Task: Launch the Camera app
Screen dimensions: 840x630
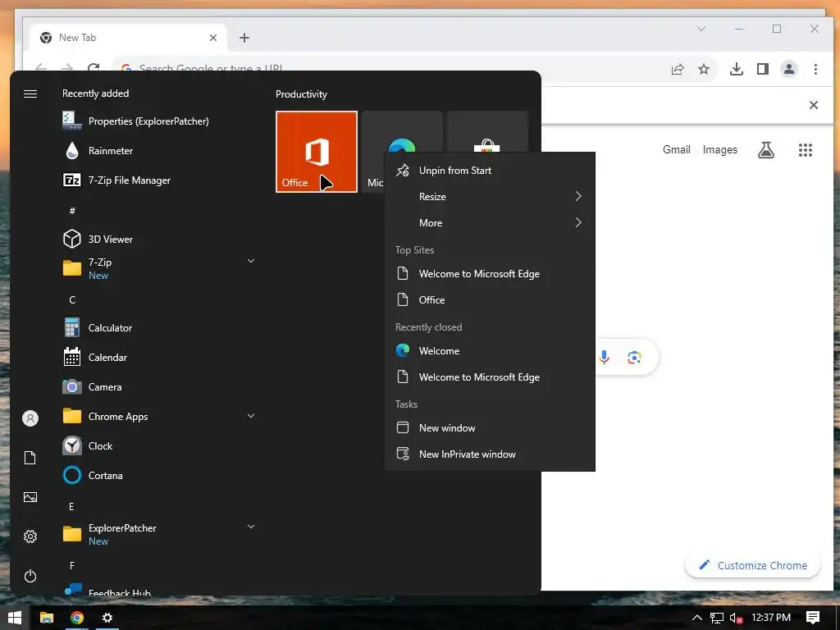Action: [x=92, y=386]
